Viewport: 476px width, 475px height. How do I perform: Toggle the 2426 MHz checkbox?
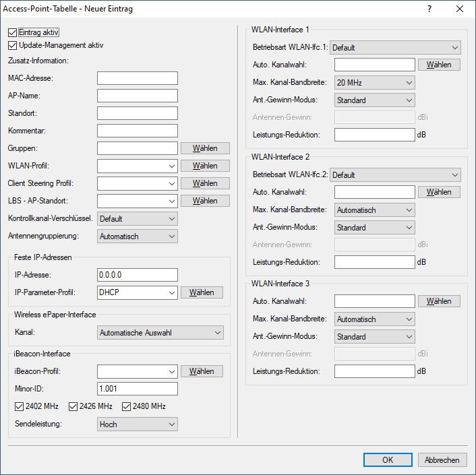(73, 406)
